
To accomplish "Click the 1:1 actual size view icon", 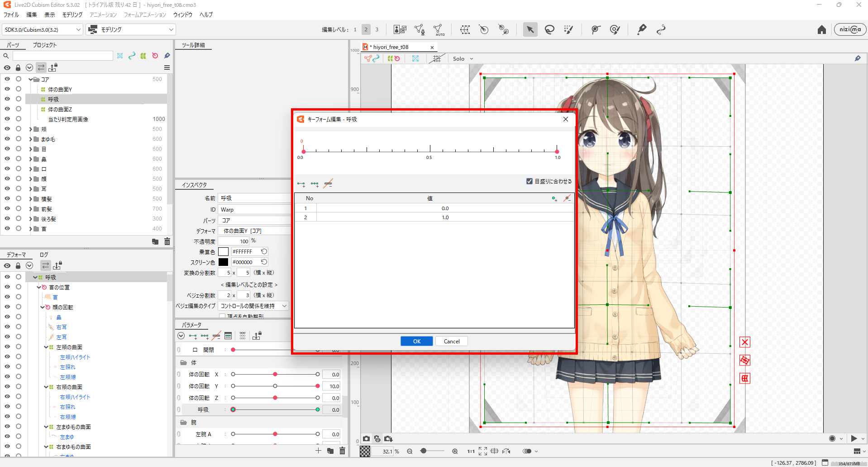I will (x=471, y=451).
